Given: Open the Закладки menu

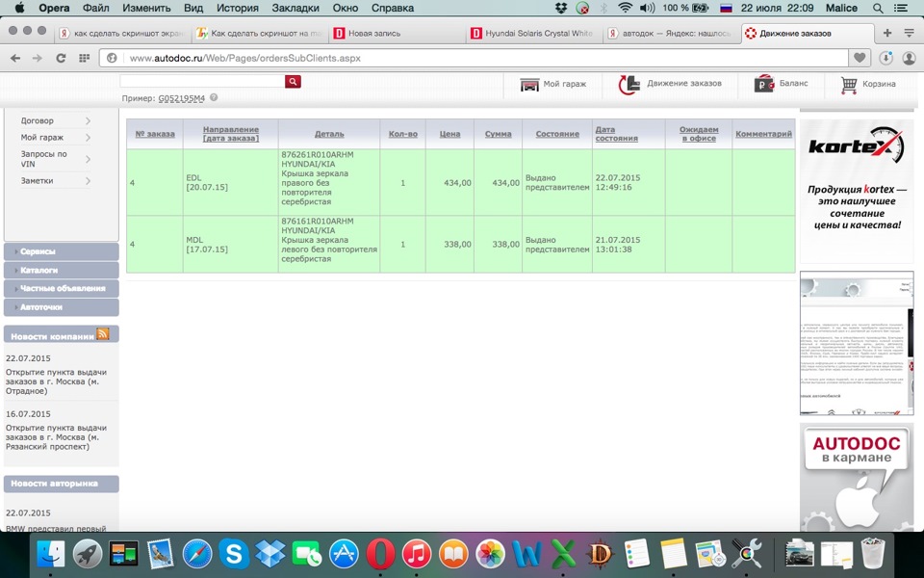Looking at the screenshot, I should [295, 9].
